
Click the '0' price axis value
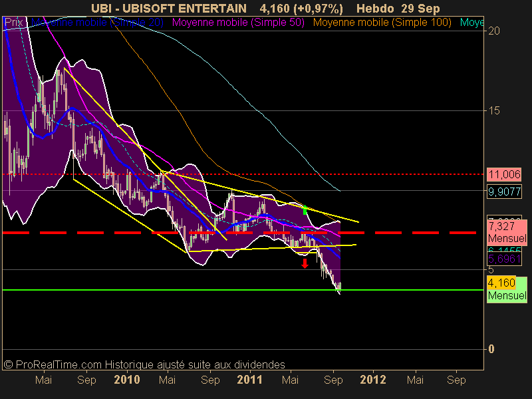(491, 349)
